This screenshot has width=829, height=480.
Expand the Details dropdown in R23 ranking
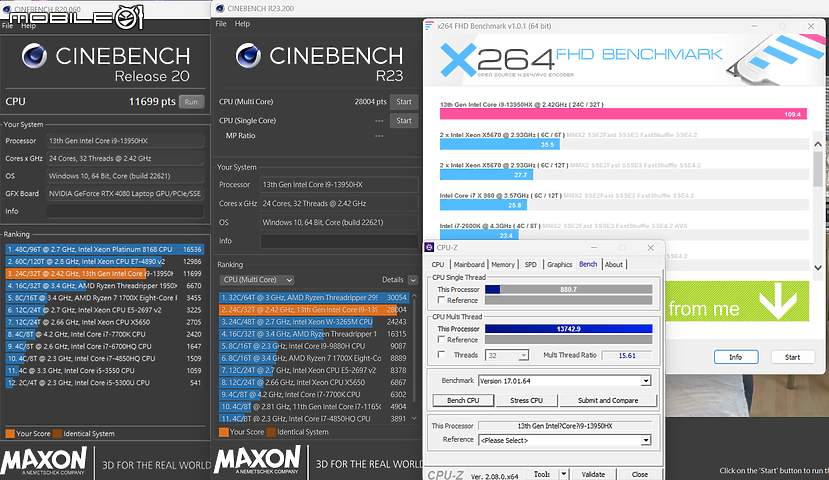(x=413, y=280)
